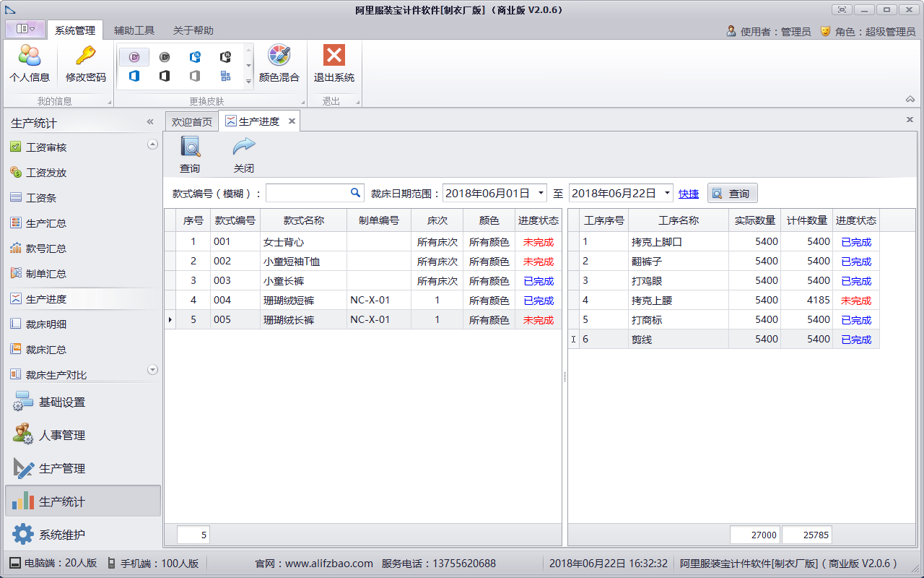This screenshot has width=924, height=578.
Task: Expand the skin gallery dropdown arrow
Action: (249, 82)
